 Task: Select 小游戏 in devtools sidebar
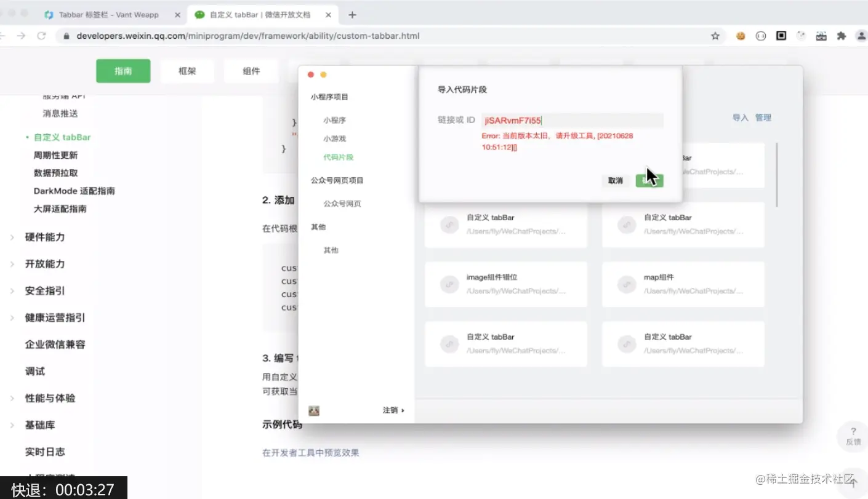pos(334,139)
